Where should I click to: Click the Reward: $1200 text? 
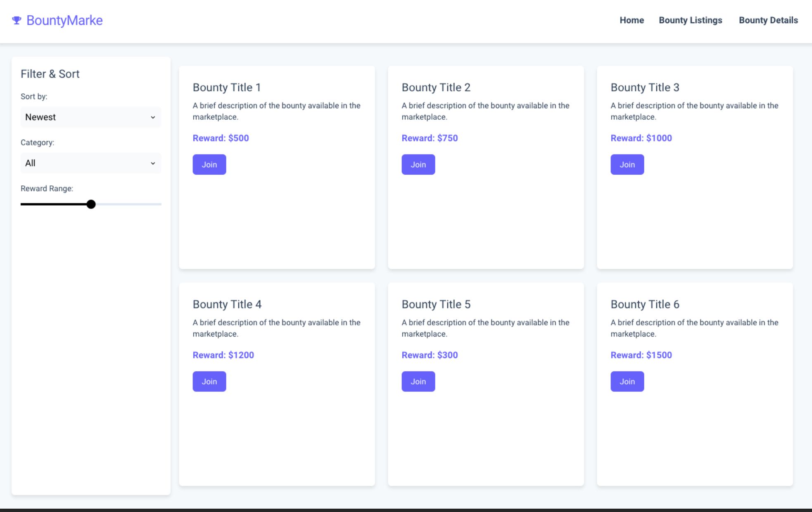click(x=223, y=355)
